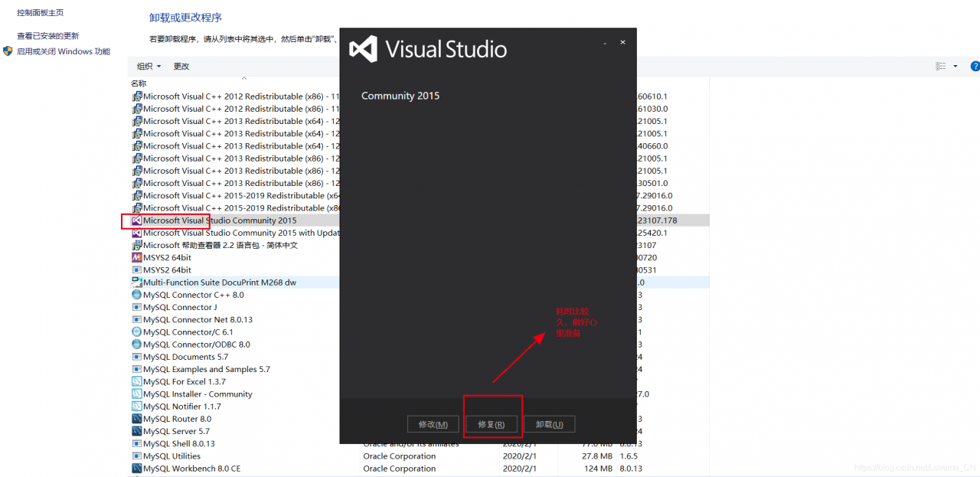Click 8.0.13 version in MySQL Workbench row

pyautogui.click(x=632, y=469)
